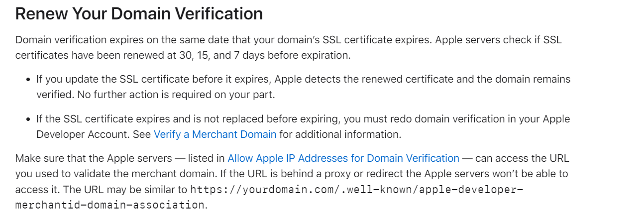Click the first bullet point marker
The image size is (644, 216).
click(x=28, y=79)
